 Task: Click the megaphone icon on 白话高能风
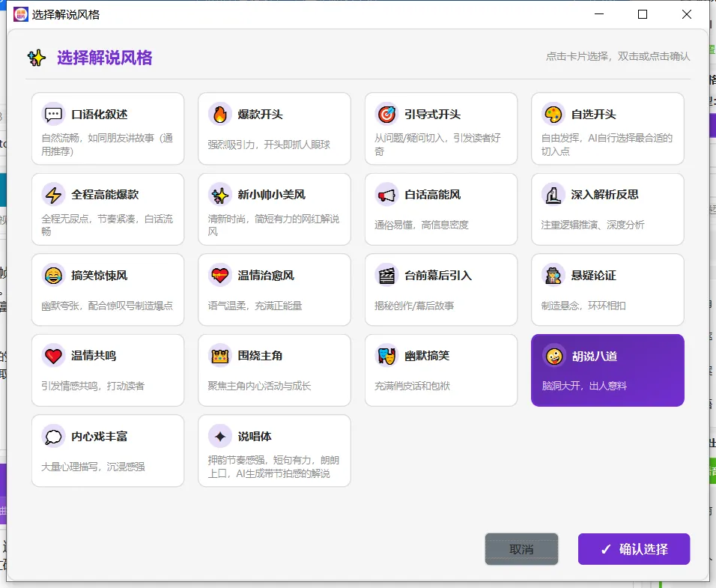click(x=386, y=195)
